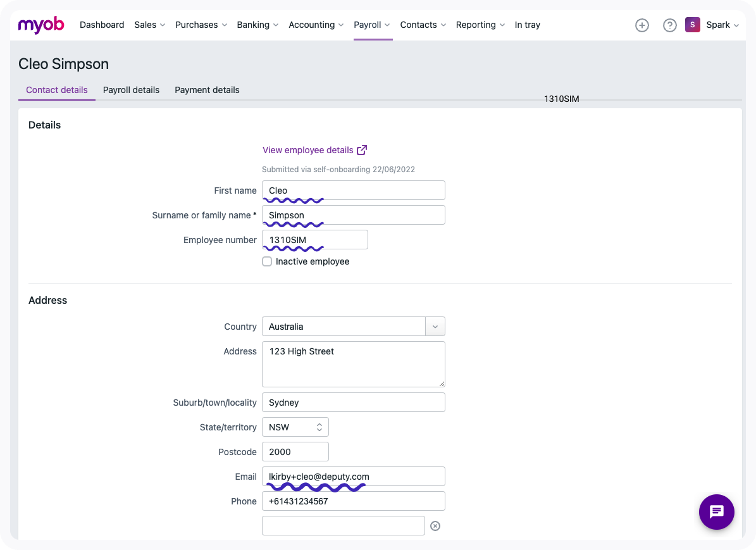Expand the Banking menu chevron
Screen dimensions: 756x550
[276, 25]
